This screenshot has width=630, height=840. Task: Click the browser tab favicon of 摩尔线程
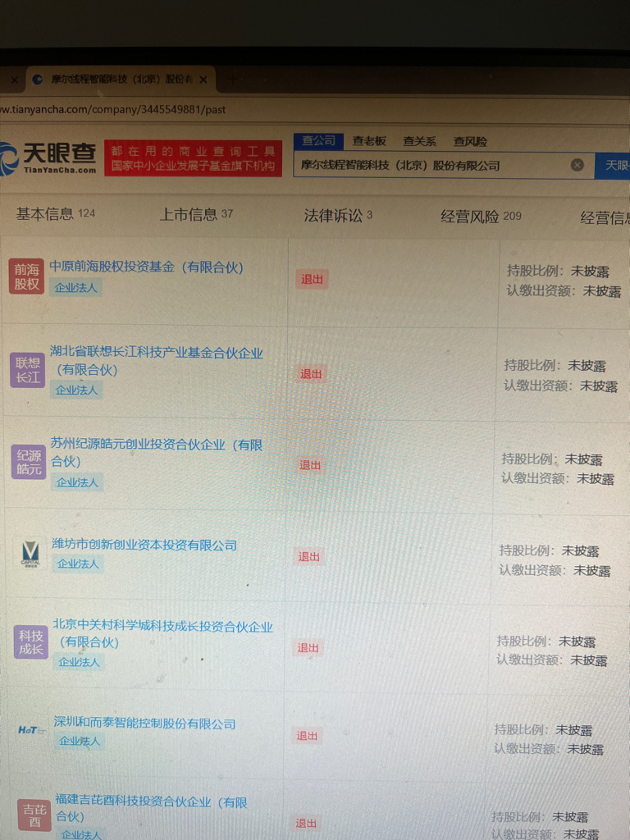point(38,80)
